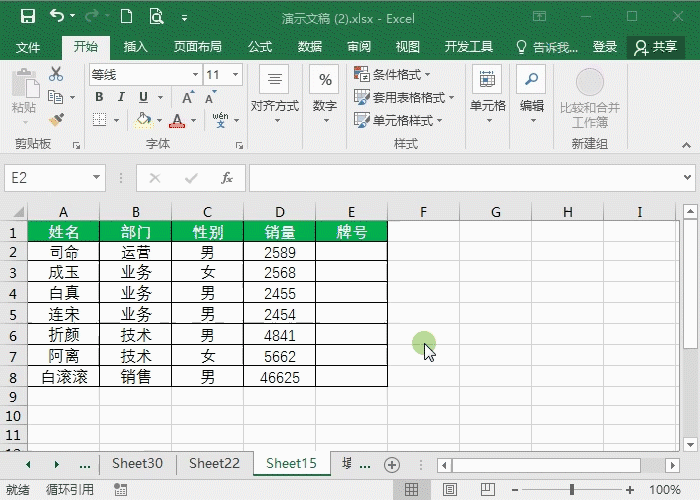The height and width of the screenshot is (500, 700).
Task: Open the 条件格式 conditional formatting menu
Action: click(x=392, y=75)
